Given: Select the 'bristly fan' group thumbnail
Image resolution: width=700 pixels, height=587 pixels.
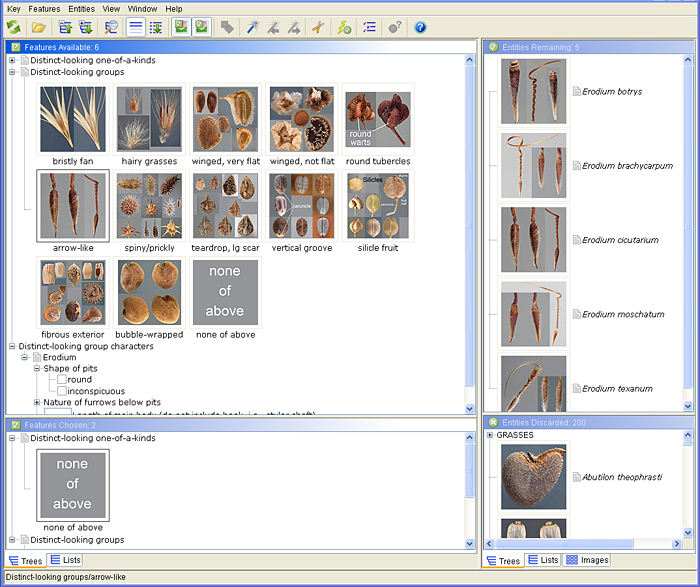Looking at the screenshot, I should point(73,120).
